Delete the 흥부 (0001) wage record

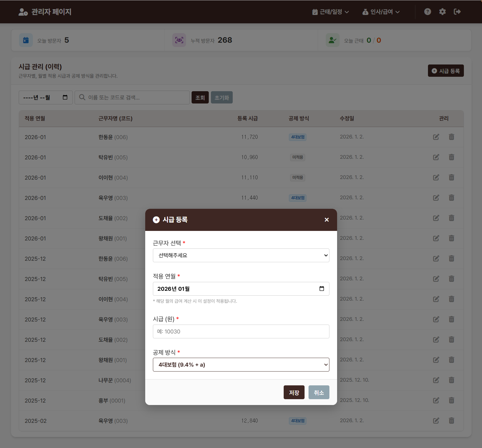pyautogui.click(x=451, y=400)
